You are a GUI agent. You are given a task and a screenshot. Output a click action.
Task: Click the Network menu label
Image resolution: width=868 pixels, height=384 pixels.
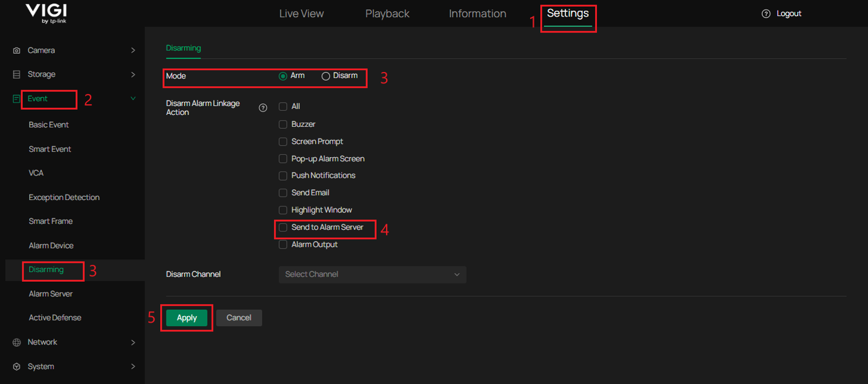pos(42,342)
